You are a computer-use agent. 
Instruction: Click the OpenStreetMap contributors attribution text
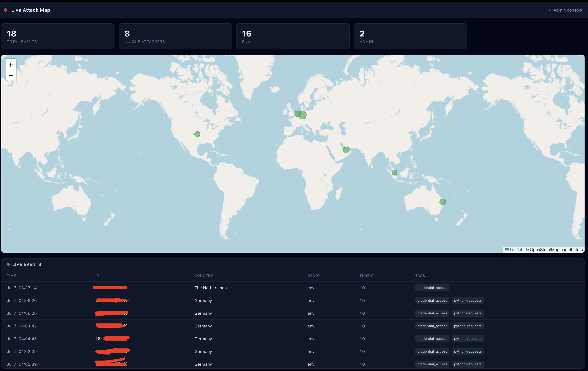coord(554,250)
